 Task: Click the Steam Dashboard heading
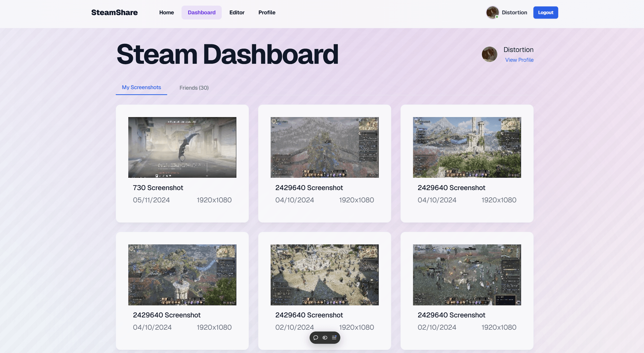[x=227, y=54]
